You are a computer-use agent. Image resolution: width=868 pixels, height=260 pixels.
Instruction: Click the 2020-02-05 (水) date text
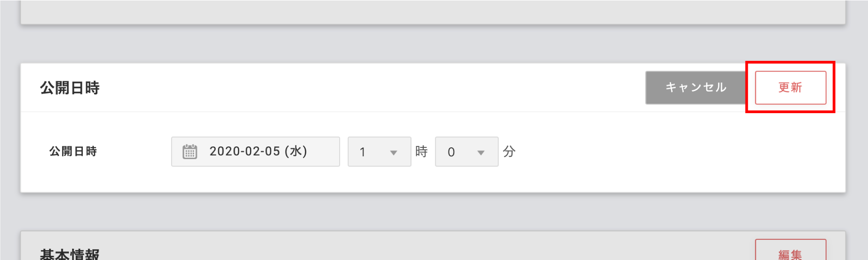pyautogui.click(x=258, y=151)
